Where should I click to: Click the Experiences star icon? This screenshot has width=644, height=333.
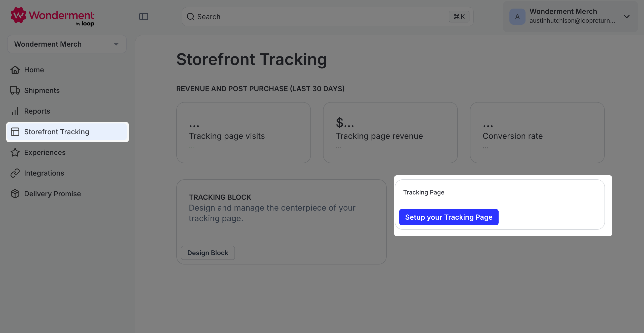15,152
